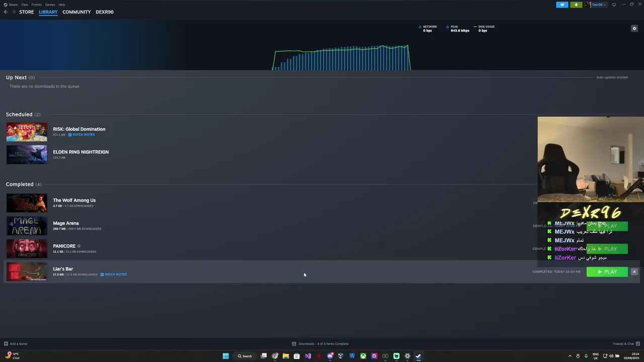Open download settings gear icon
Screen dimensions: 644x362
[634, 29]
